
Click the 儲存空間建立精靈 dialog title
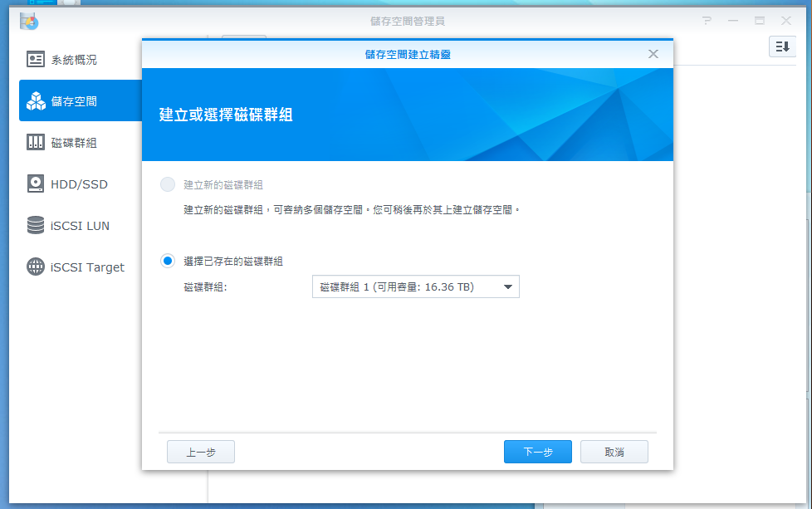pos(408,54)
